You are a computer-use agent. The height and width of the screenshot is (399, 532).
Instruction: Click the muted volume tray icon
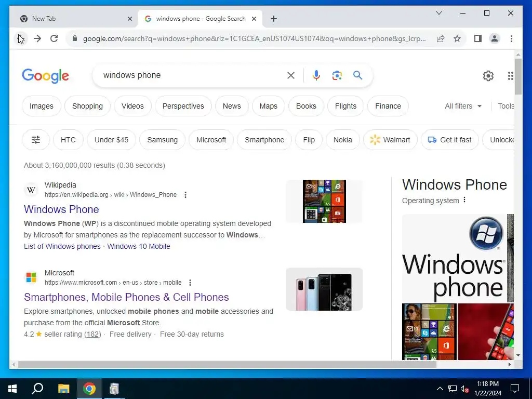click(464, 389)
